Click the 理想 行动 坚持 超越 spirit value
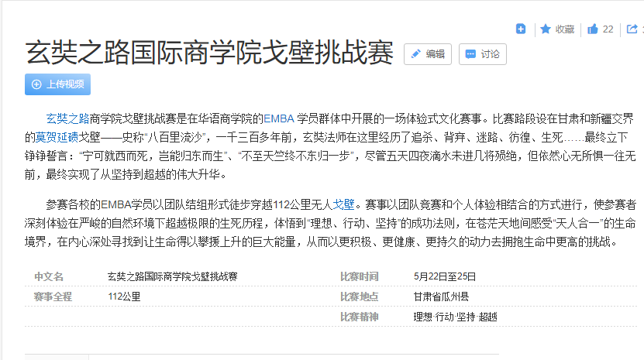 456,317
